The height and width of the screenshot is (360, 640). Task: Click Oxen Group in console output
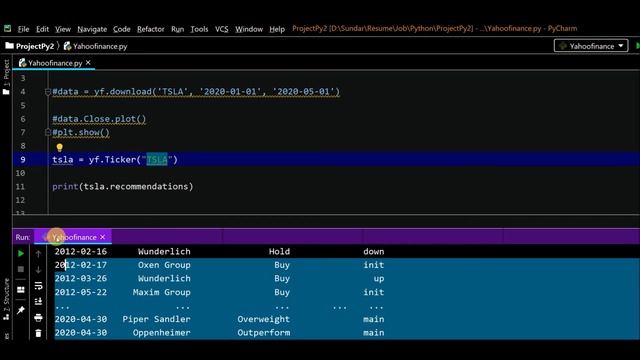click(164, 265)
